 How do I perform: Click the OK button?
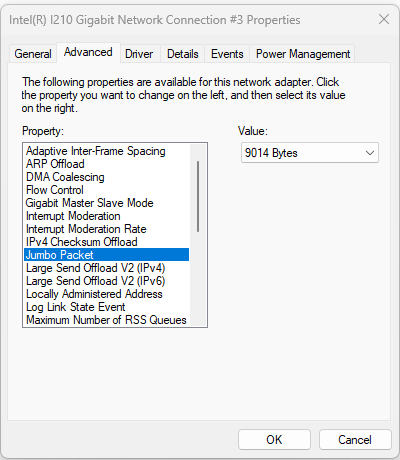(x=274, y=439)
